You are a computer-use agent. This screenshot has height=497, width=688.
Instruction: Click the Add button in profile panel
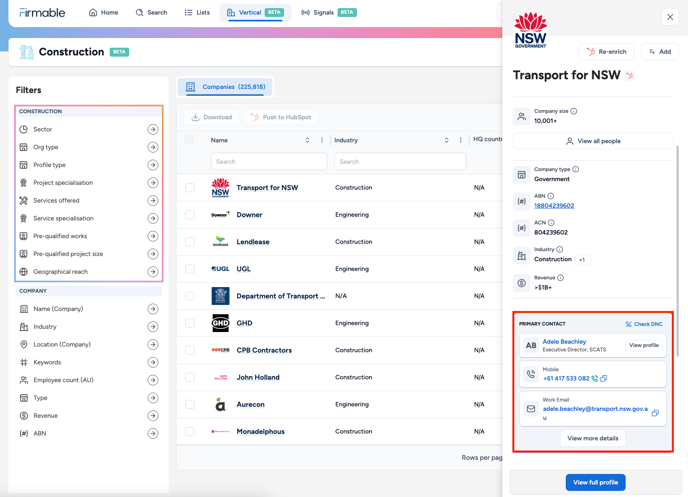[x=660, y=52]
